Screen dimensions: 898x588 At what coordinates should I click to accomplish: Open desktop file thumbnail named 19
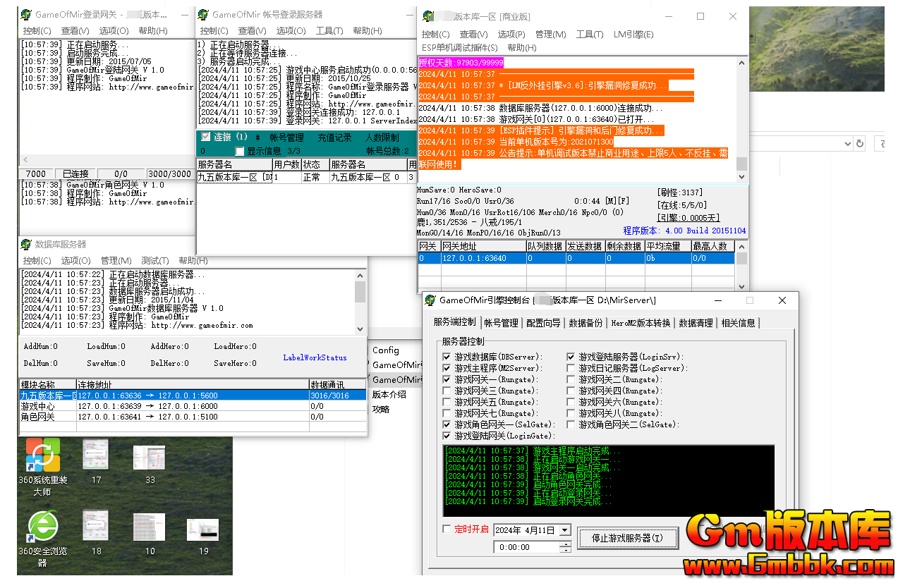[x=203, y=529]
